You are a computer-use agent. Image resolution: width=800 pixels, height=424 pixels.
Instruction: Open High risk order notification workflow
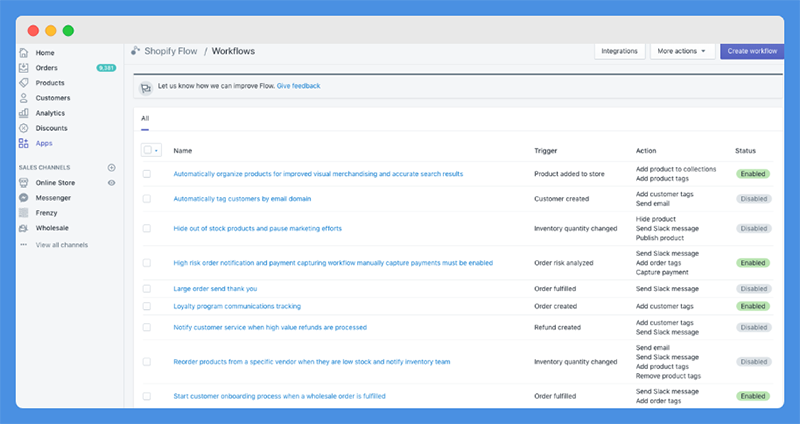(333, 263)
